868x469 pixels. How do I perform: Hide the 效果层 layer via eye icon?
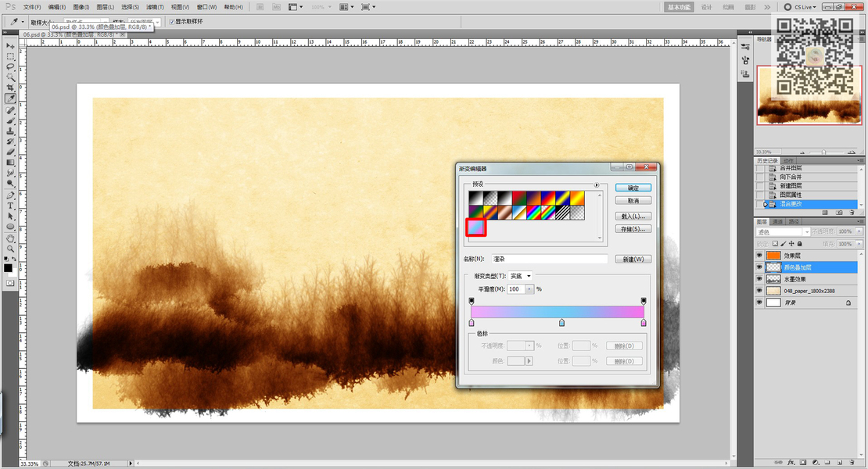(759, 256)
